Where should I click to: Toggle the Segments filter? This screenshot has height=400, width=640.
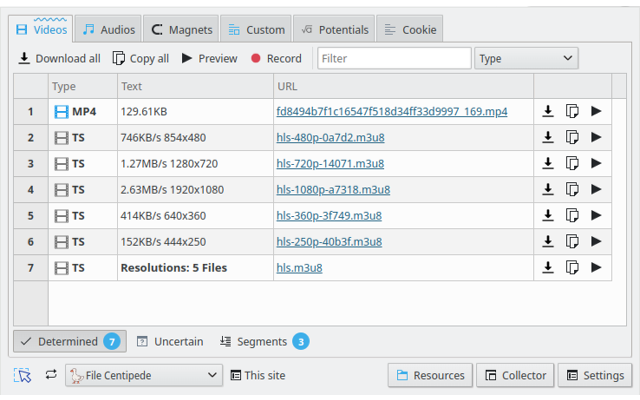click(263, 341)
